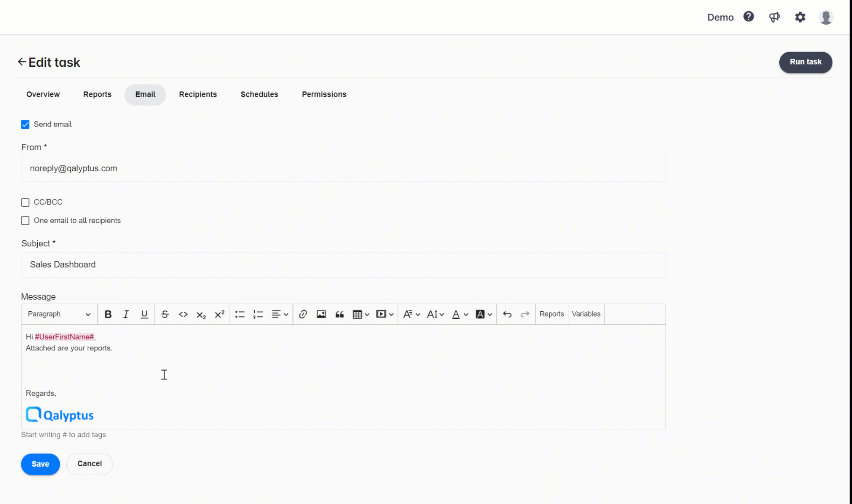This screenshot has height=504, width=852.
Task: Open the Schedules tab
Action: click(x=259, y=94)
